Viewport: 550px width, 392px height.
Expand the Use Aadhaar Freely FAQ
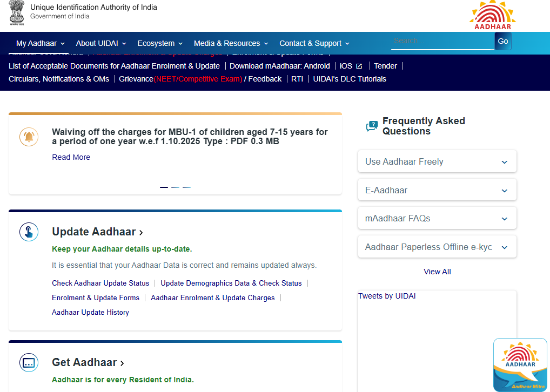(x=437, y=161)
